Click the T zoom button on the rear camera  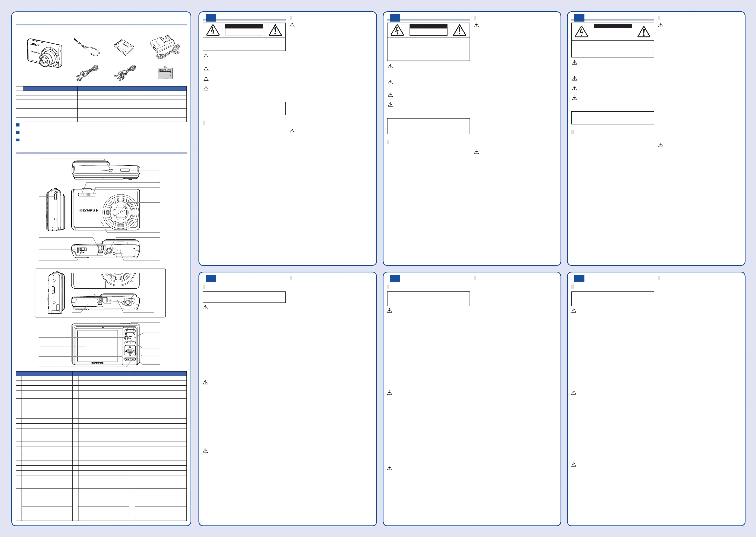133,331
